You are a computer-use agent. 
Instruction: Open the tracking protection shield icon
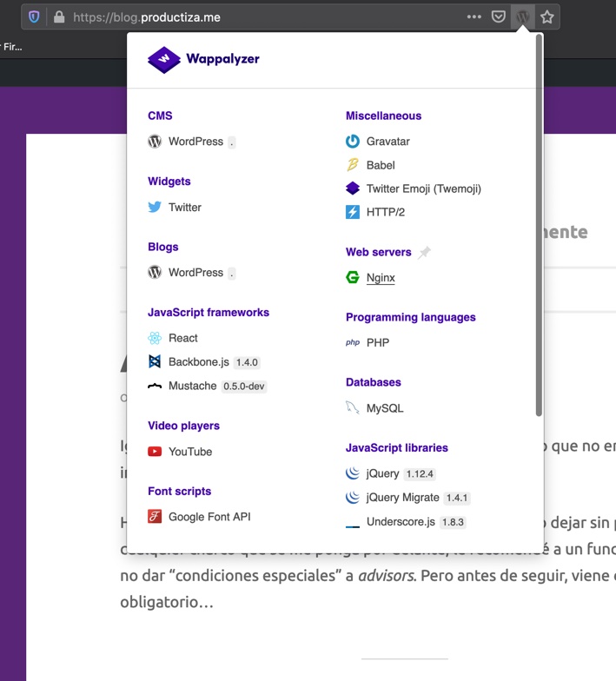(x=34, y=17)
